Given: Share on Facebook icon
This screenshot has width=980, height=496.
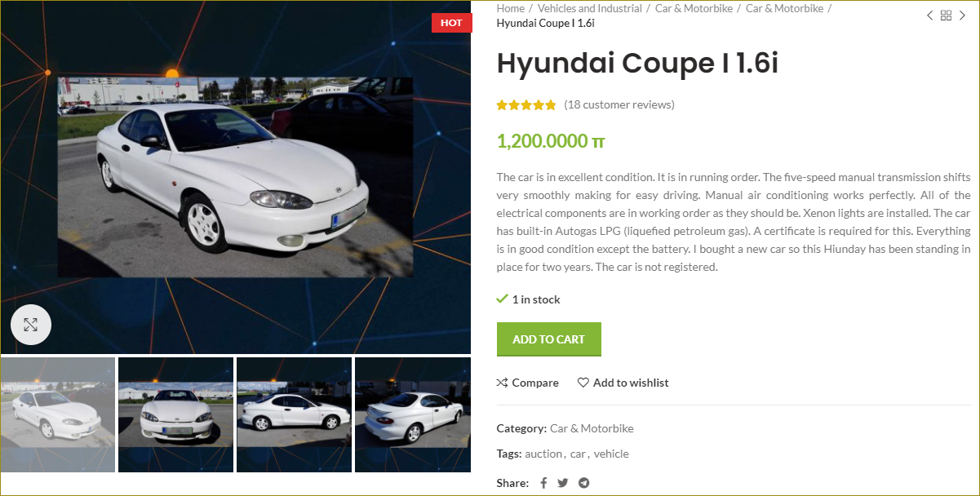Looking at the screenshot, I should click(543, 483).
